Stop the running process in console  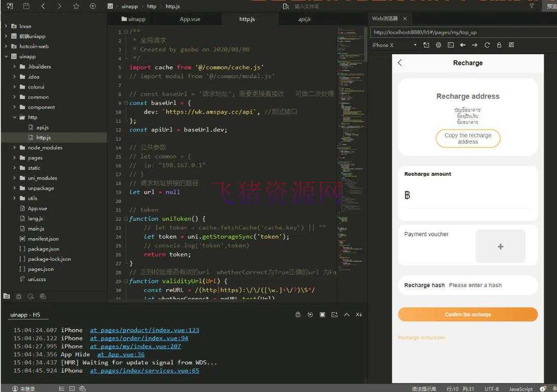322,314
